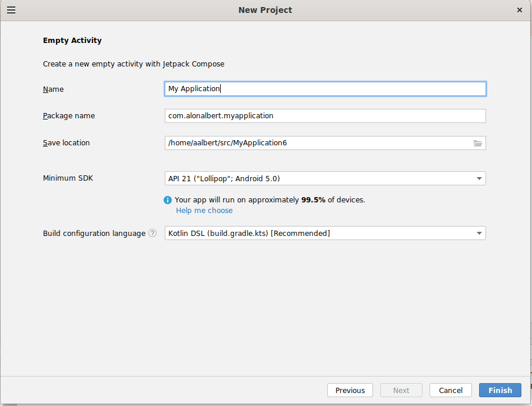
Task: Click the Empty Activity heading
Action: (72, 41)
